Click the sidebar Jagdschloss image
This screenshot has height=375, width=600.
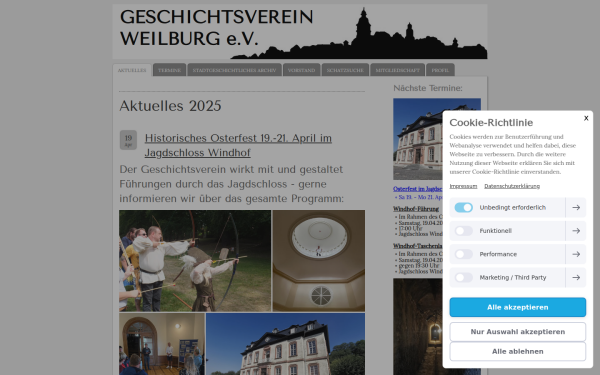click(418, 139)
